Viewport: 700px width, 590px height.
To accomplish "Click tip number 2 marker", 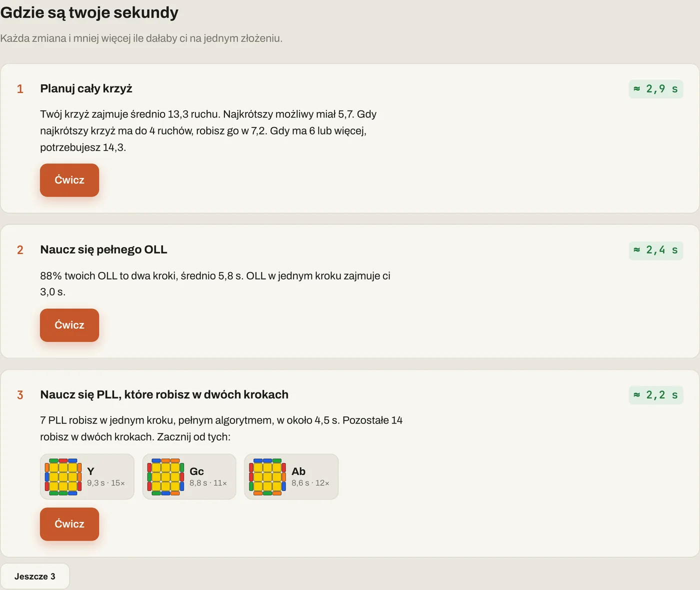I will pos(20,250).
